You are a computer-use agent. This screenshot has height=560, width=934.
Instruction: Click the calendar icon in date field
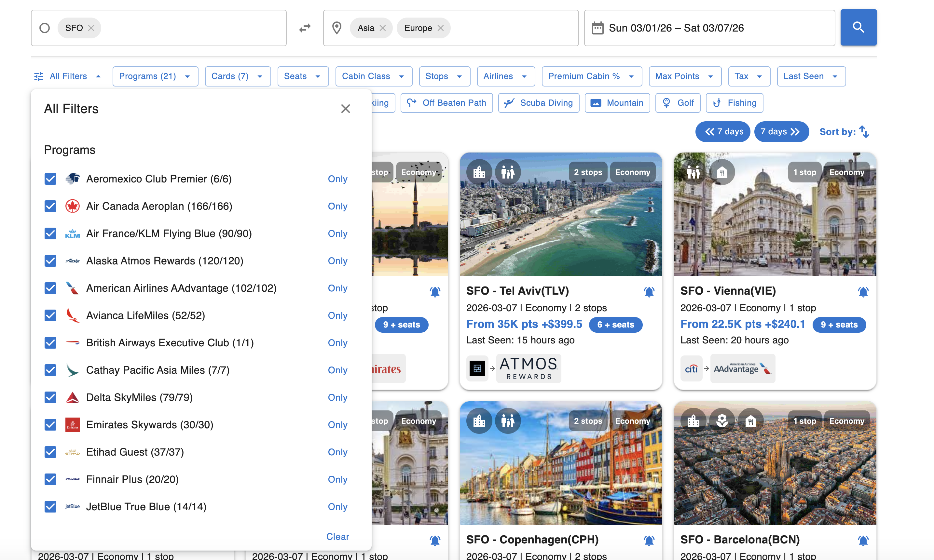[597, 28]
